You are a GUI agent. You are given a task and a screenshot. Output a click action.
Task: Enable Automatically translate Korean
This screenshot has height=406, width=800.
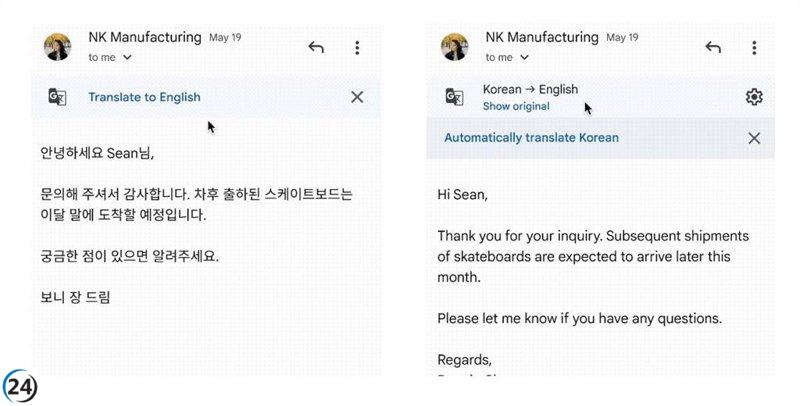(531, 138)
